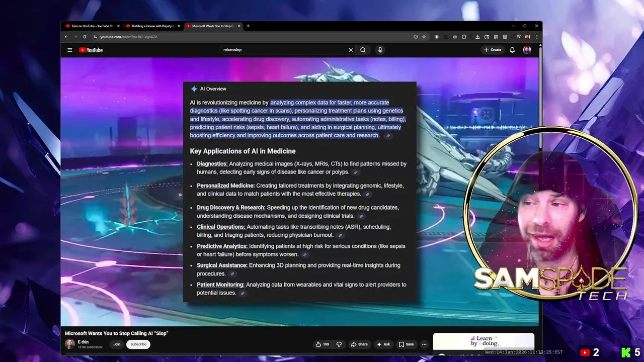Click the Ask button
The width and height of the screenshot is (644, 362).
(x=383, y=344)
